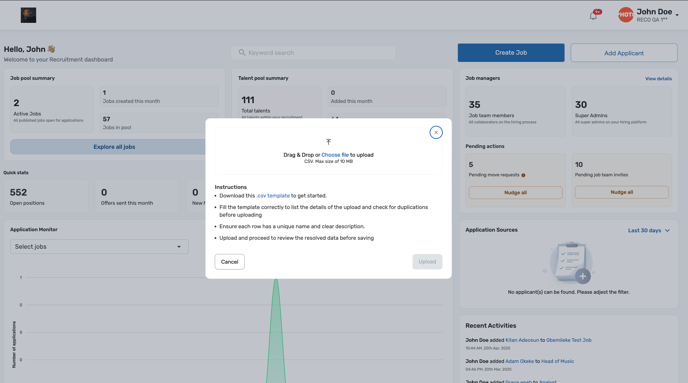Click the company logo in header
This screenshot has width=688, height=383.
[29, 15]
